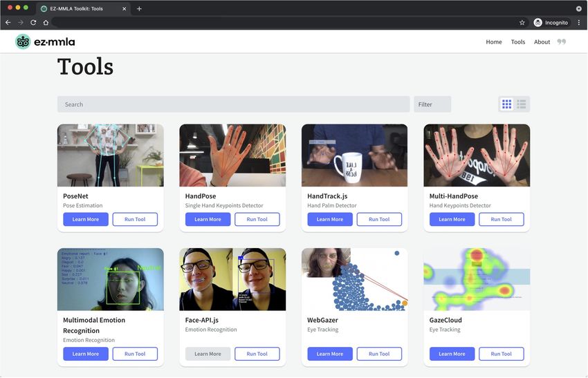Image resolution: width=588 pixels, height=378 pixels.
Task: Learn More about Multimodal Emotion Recognition
Action: point(86,354)
